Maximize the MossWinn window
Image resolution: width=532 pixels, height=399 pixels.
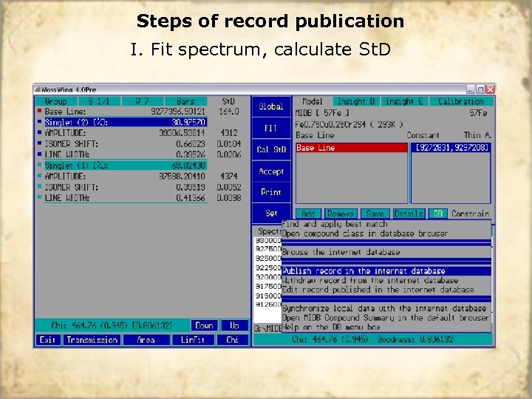click(x=480, y=89)
